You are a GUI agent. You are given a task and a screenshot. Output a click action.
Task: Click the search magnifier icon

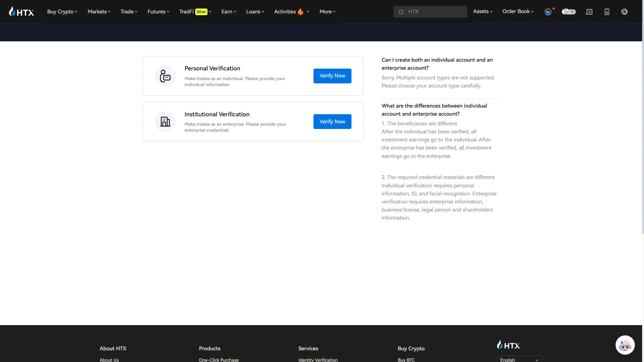pos(401,12)
